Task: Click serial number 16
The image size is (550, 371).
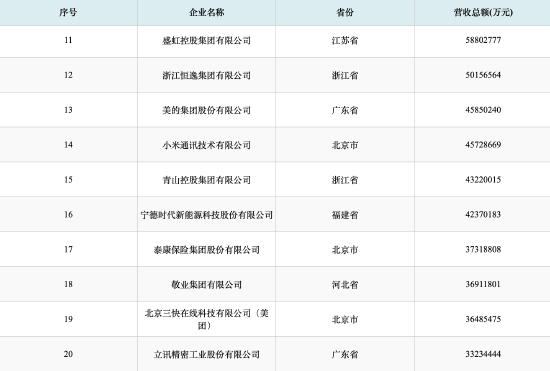Action: (x=68, y=214)
